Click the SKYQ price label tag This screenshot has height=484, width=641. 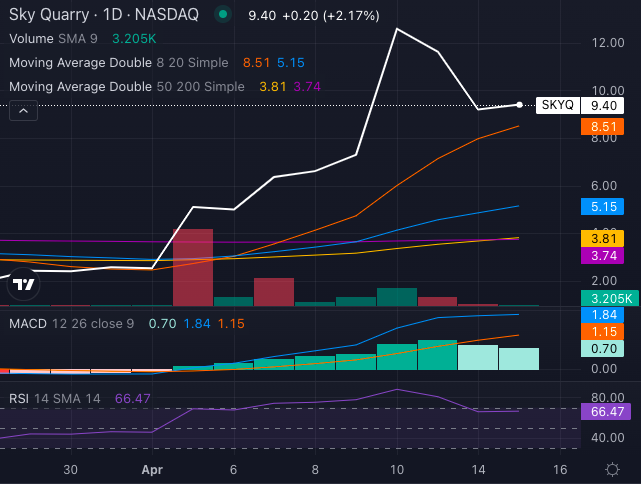coord(558,105)
